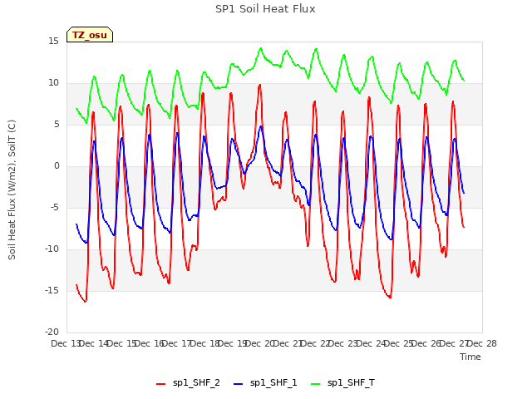The height and width of the screenshot is (399, 532).
Task: Click the green sp1_SHF_T legend swatch
Action: tap(316, 384)
